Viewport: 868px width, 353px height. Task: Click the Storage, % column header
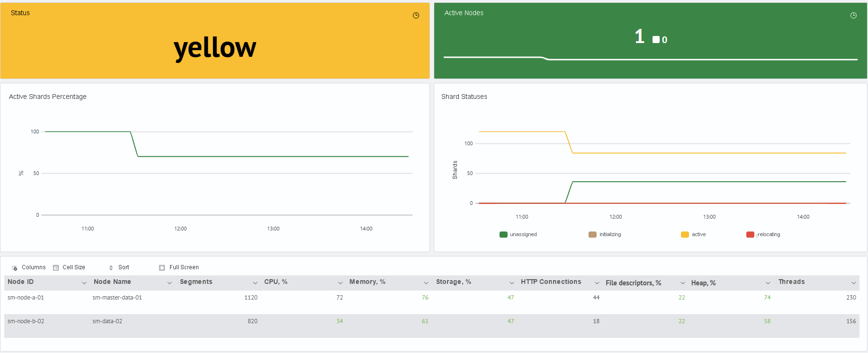click(x=454, y=282)
